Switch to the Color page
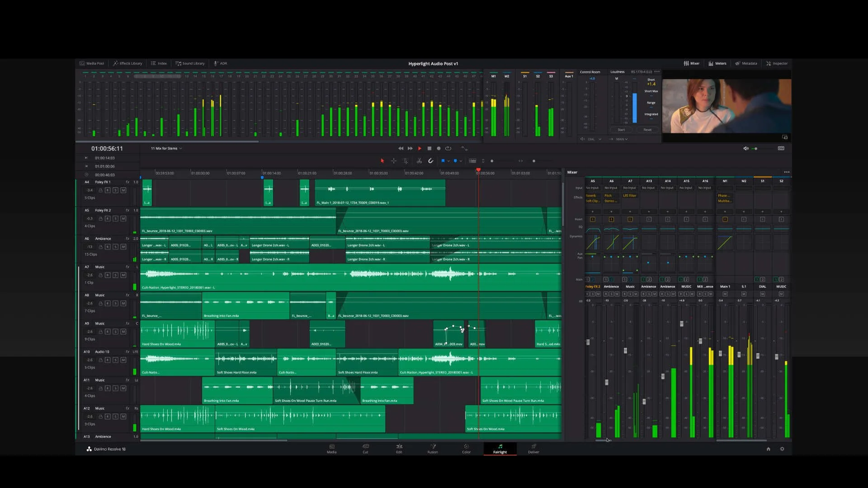The width and height of the screenshot is (868, 488). (466, 449)
